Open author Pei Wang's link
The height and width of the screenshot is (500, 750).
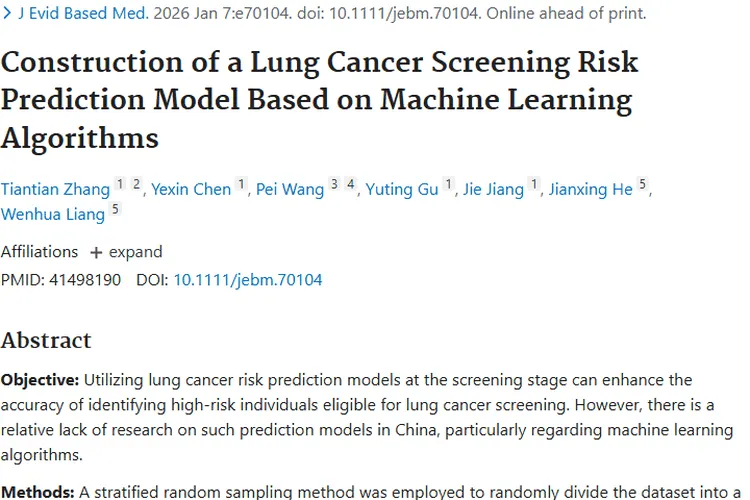coord(290,189)
